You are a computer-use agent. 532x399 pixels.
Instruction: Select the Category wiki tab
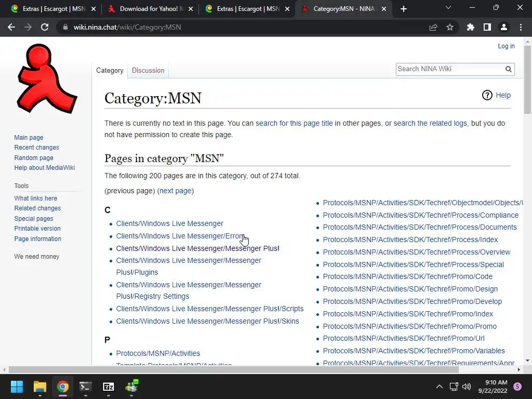110,70
